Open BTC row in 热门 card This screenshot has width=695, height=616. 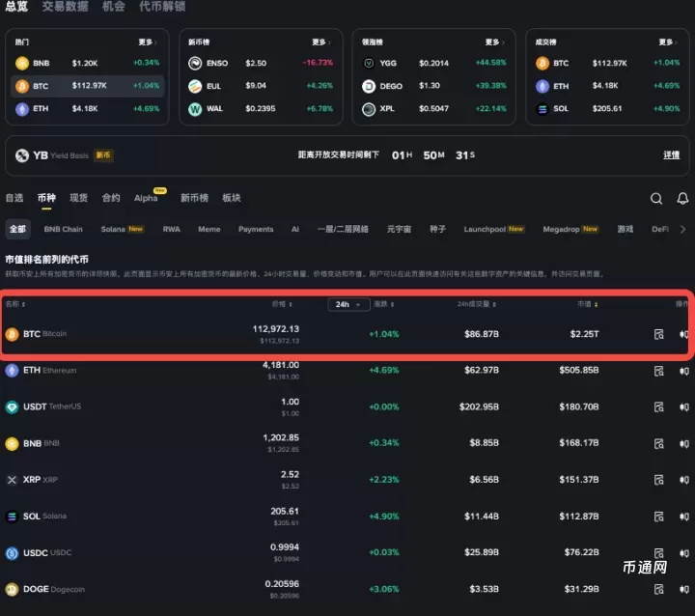point(87,86)
